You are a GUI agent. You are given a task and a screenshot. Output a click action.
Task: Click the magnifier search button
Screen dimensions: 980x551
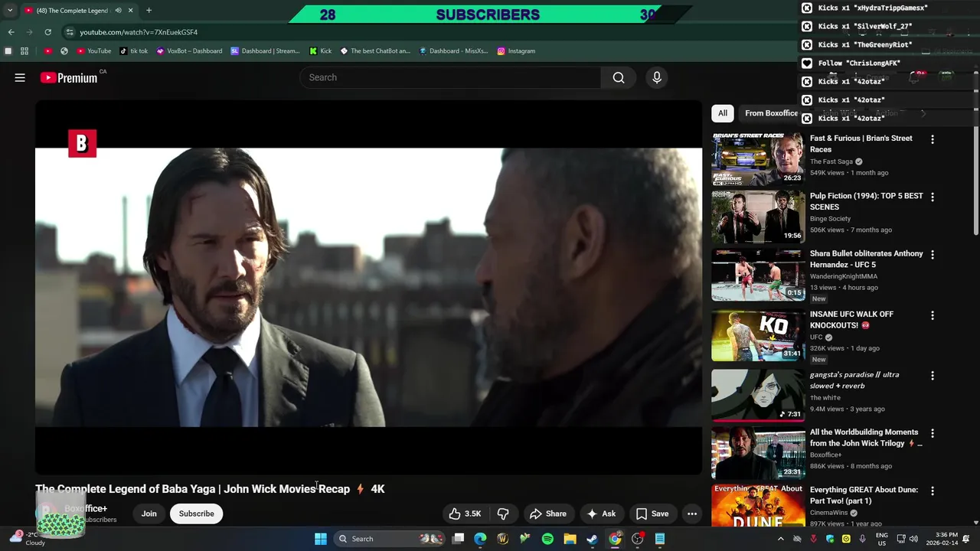[619, 77]
